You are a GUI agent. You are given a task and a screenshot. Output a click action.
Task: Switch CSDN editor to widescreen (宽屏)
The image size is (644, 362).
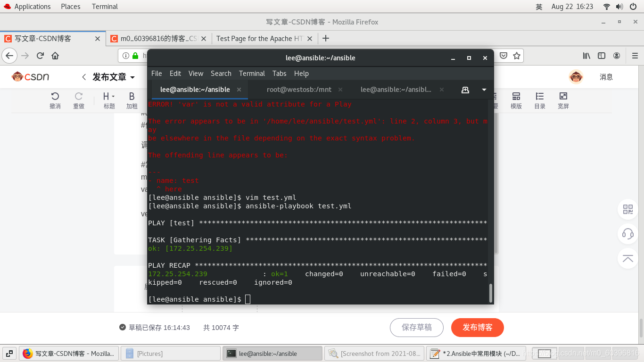click(563, 100)
